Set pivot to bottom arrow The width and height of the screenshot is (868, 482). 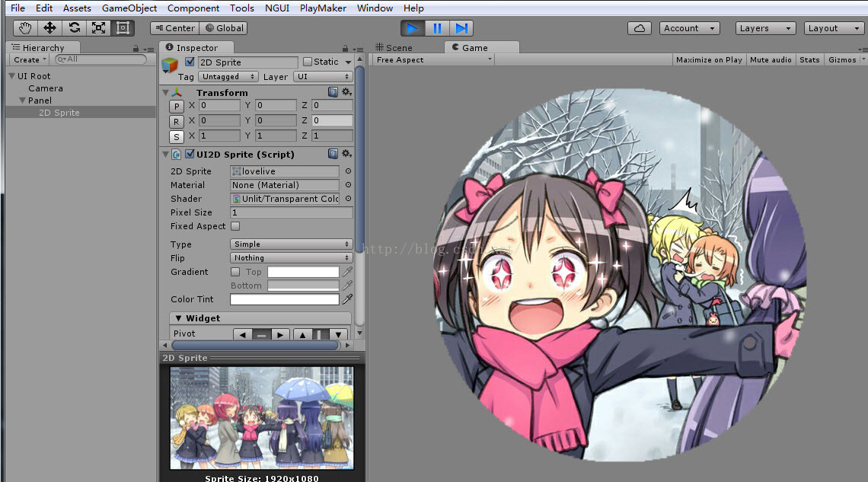click(x=338, y=334)
